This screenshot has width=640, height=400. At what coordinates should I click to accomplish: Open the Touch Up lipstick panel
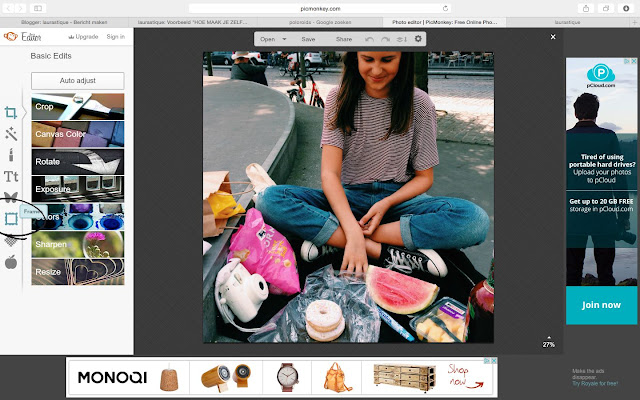11,155
